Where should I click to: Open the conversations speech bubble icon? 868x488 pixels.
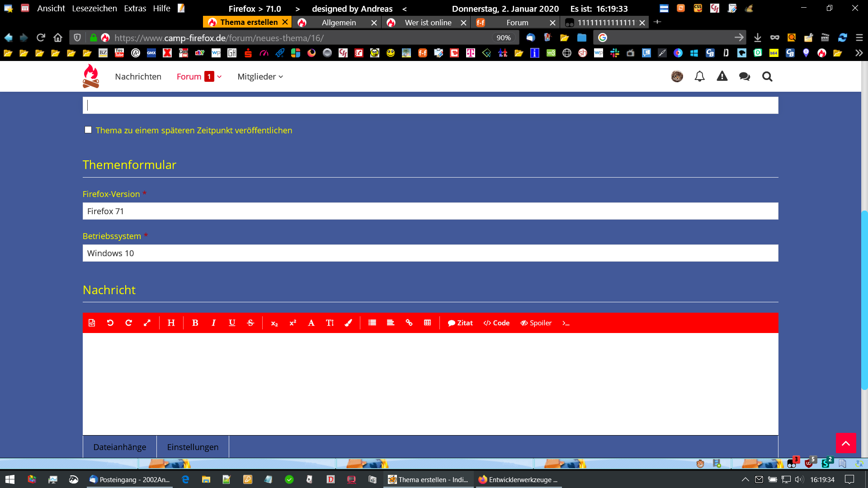[x=745, y=76]
